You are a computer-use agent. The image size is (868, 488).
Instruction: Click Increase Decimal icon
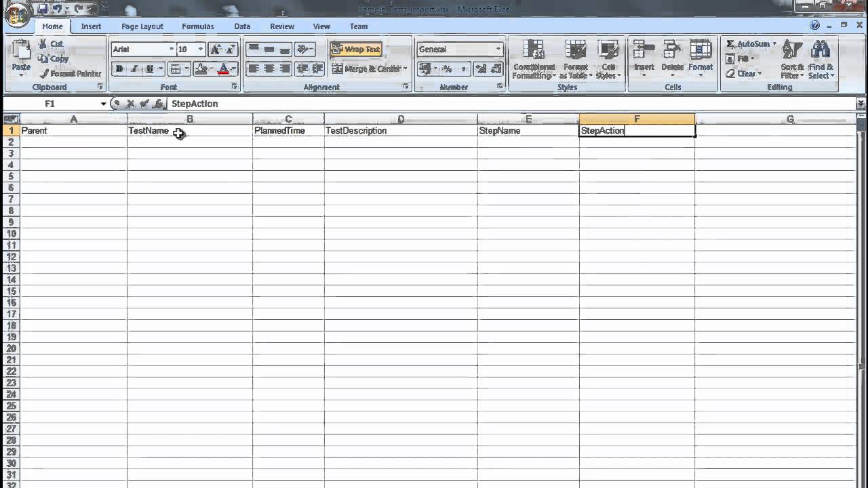click(x=481, y=68)
